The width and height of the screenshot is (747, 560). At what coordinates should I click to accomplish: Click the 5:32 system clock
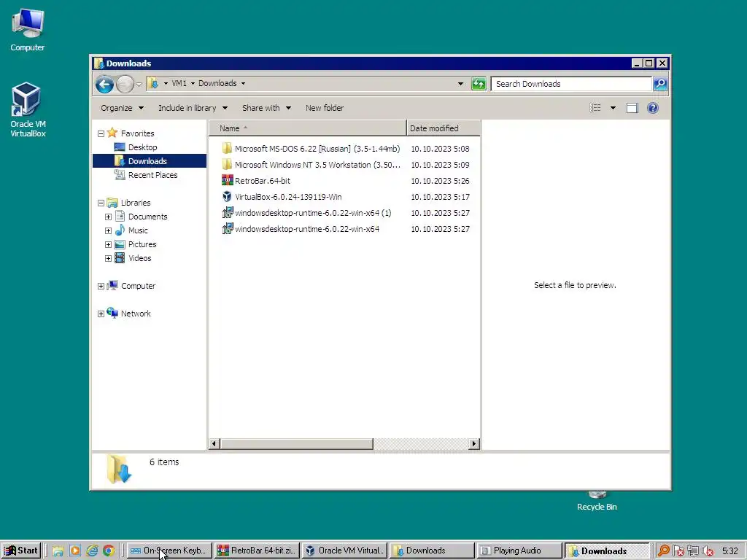(x=729, y=551)
